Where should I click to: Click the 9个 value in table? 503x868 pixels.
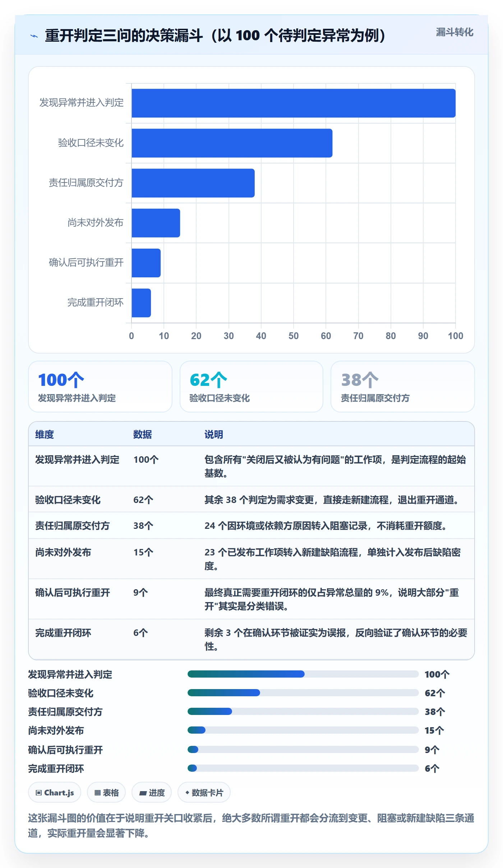[x=140, y=592]
